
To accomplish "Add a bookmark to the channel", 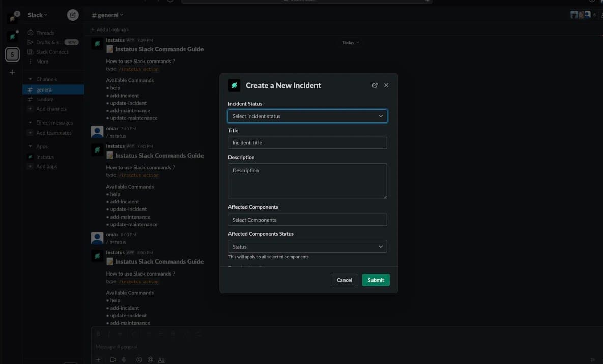I will (110, 29).
